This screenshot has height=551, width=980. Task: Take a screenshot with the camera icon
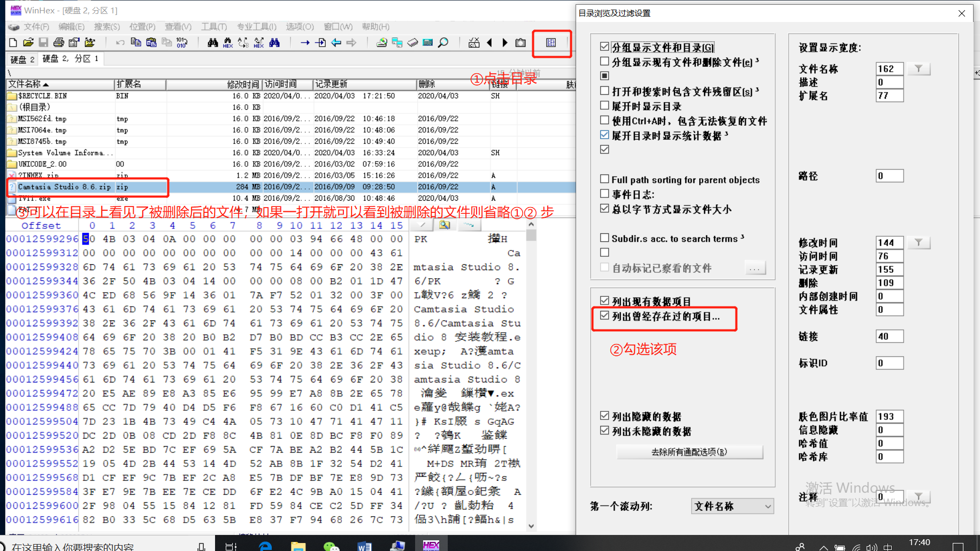(x=519, y=42)
